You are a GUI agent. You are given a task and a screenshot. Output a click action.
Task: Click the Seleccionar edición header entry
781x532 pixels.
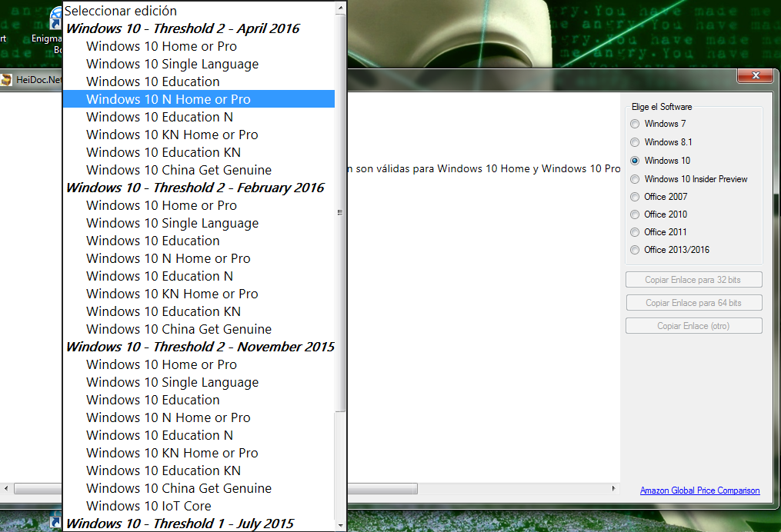[122, 11]
